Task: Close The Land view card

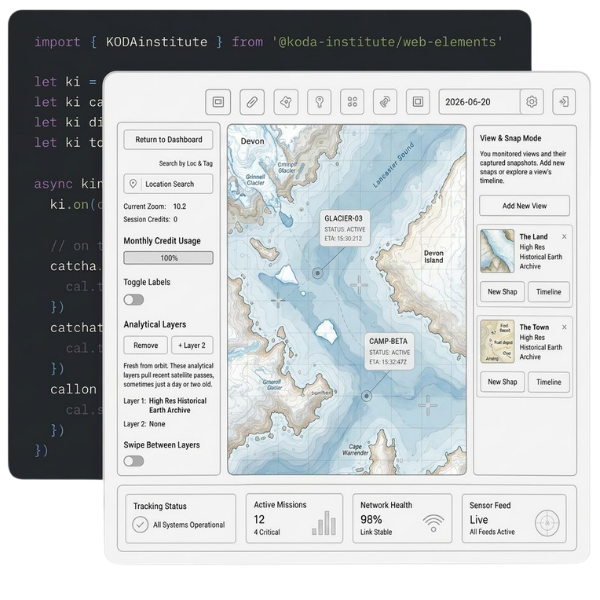Action: (x=564, y=237)
